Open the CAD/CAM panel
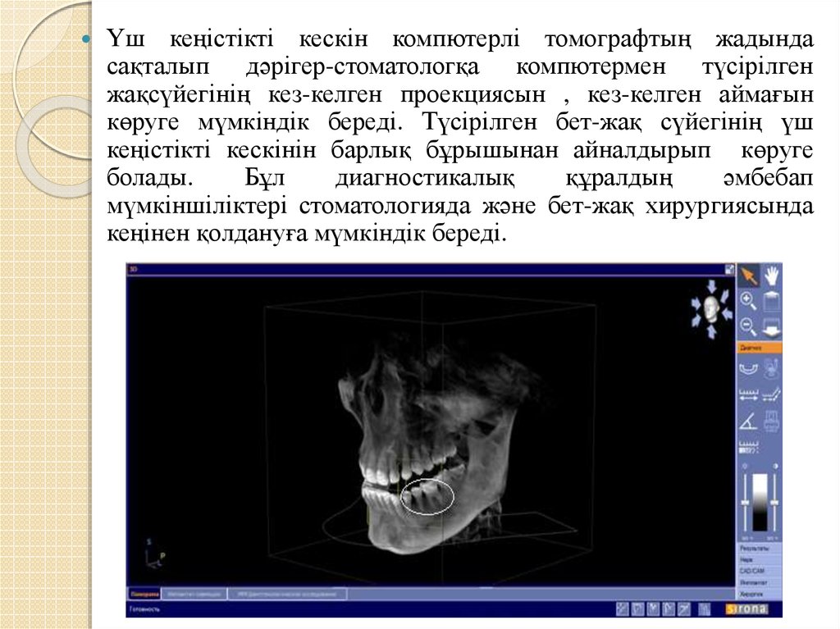Viewport: 840px width, 629px height. coord(760,571)
